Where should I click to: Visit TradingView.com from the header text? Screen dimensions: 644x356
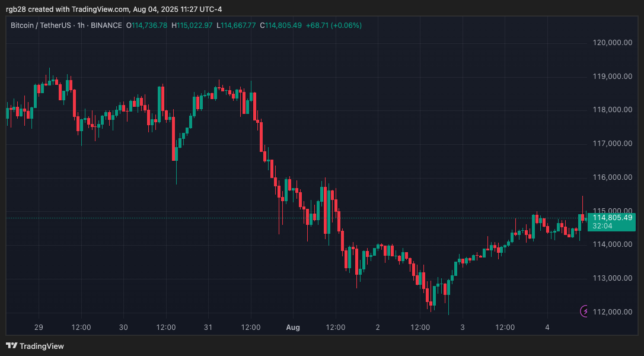(x=98, y=9)
